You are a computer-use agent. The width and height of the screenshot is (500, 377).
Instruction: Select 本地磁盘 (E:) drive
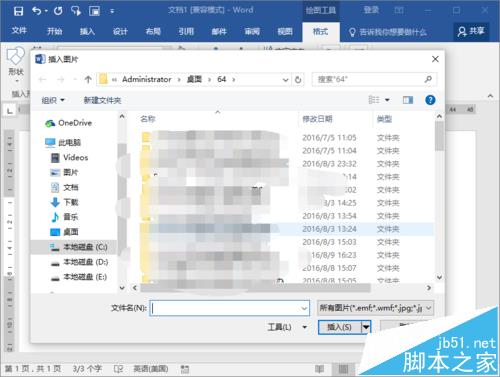79,277
